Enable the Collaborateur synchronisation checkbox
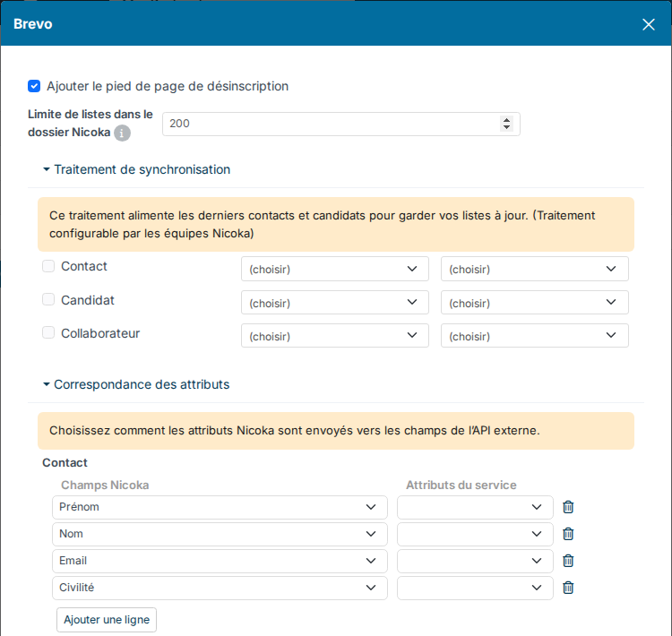Screen dimensions: 672x636 point(48,332)
